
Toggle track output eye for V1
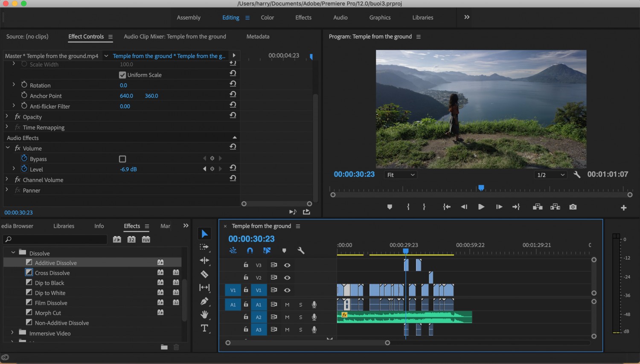[x=287, y=290]
